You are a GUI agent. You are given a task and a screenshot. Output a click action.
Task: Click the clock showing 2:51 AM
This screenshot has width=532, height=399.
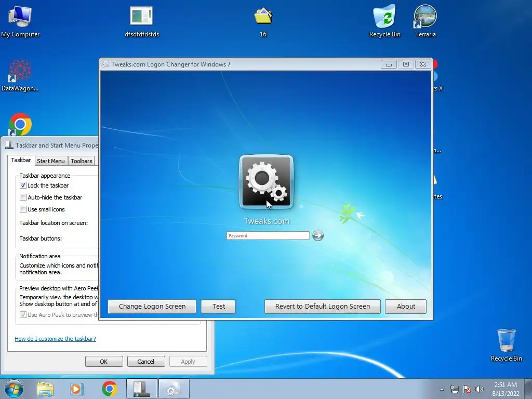click(506, 389)
